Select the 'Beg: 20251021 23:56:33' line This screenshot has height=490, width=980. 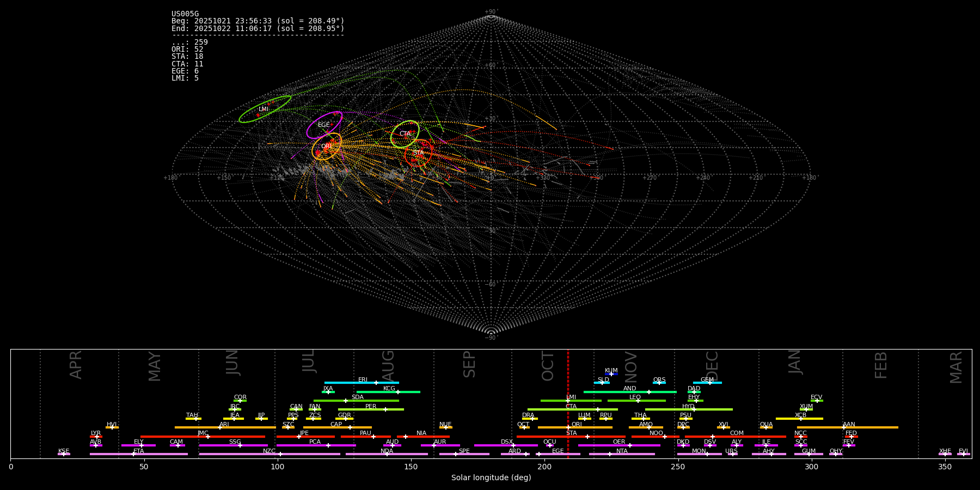(258, 21)
